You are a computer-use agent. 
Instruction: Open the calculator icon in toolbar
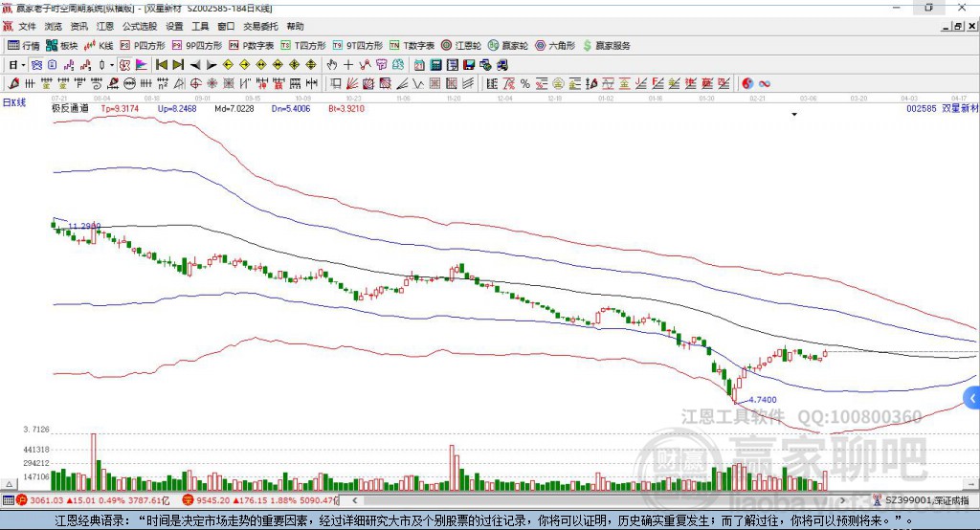coord(435,65)
